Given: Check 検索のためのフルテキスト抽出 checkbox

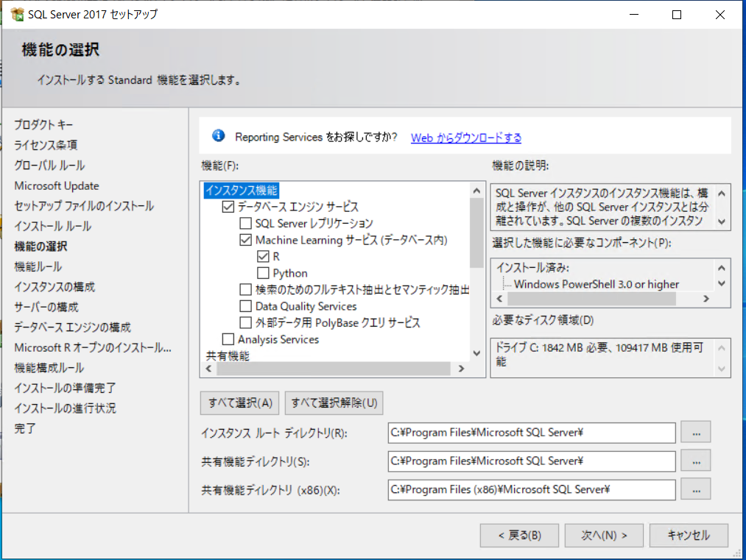Looking at the screenshot, I should [245, 289].
